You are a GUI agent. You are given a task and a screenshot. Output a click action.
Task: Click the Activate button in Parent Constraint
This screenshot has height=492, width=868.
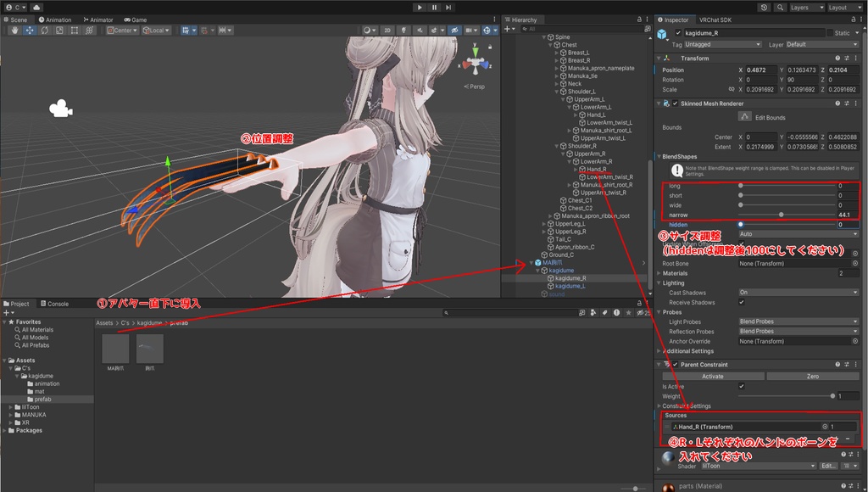[x=711, y=376]
